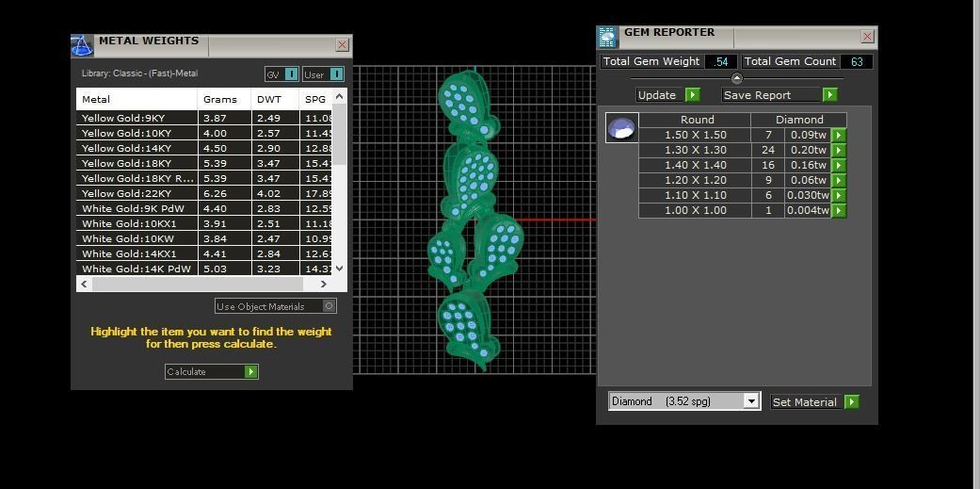Click the horizontal scroll left arrow
The height and width of the screenshot is (489, 980).
[x=85, y=284]
